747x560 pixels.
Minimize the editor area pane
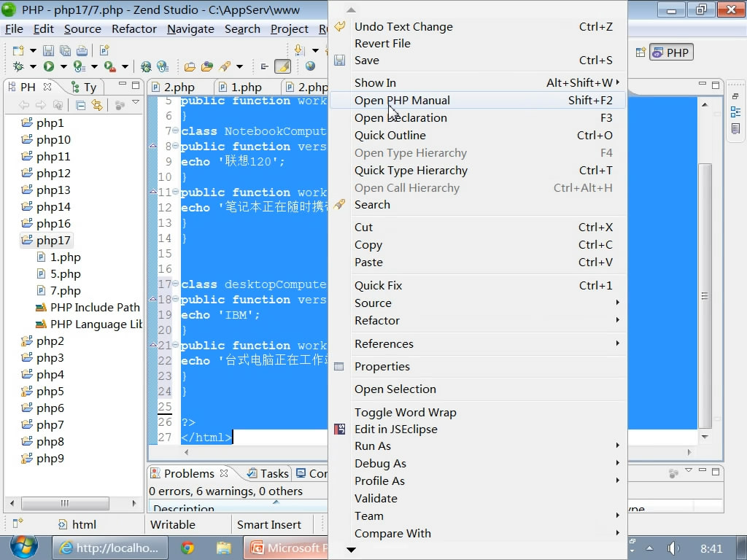703,85
